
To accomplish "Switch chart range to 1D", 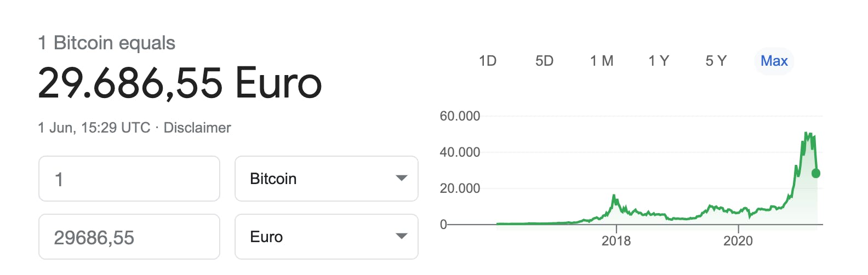I will [x=488, y=61].
